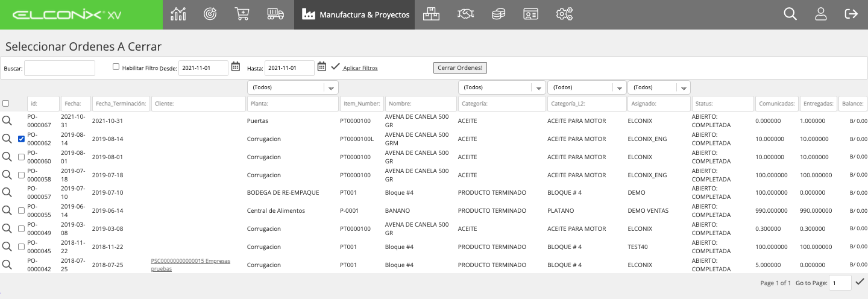
Task: View details of order PO-0000045
Action: pyautogui.click(x=7, y=247)
